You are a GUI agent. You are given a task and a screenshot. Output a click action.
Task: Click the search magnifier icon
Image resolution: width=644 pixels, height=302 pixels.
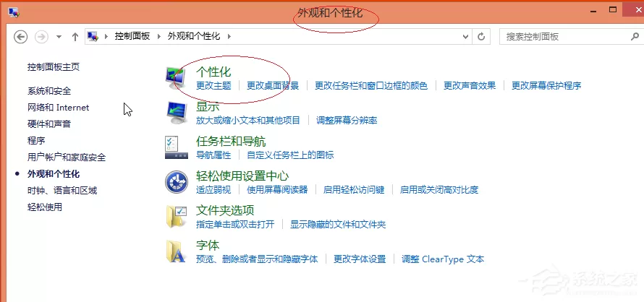pos(635,37)
